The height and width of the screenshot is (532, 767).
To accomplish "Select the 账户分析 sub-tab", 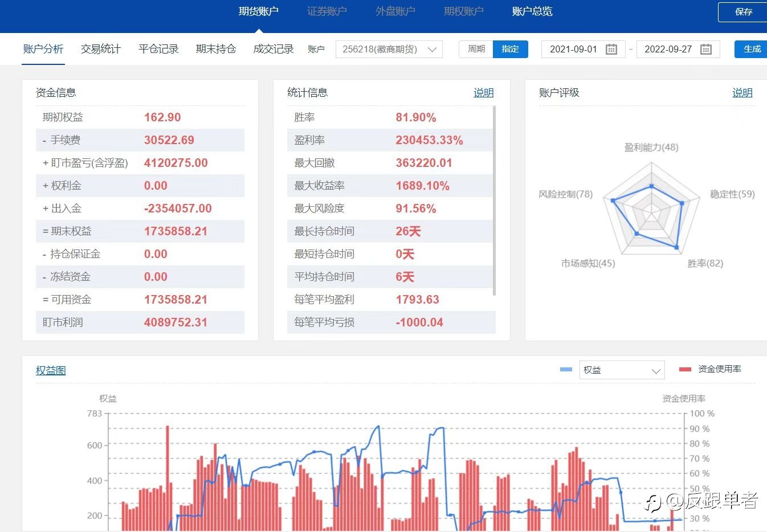I will pos(43,49).
